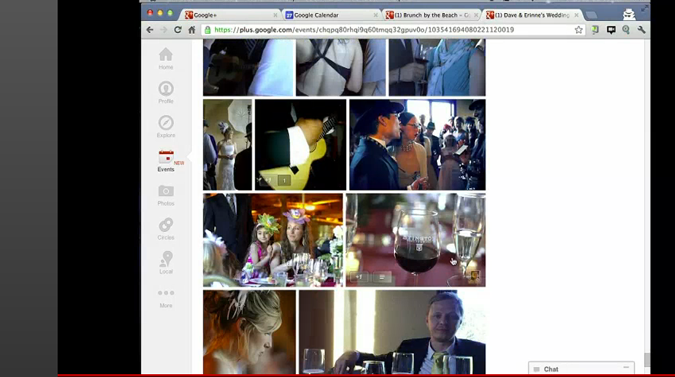Go to the Profile sidebar icon
Screen dimensions: 675x377
coord(166,92)
